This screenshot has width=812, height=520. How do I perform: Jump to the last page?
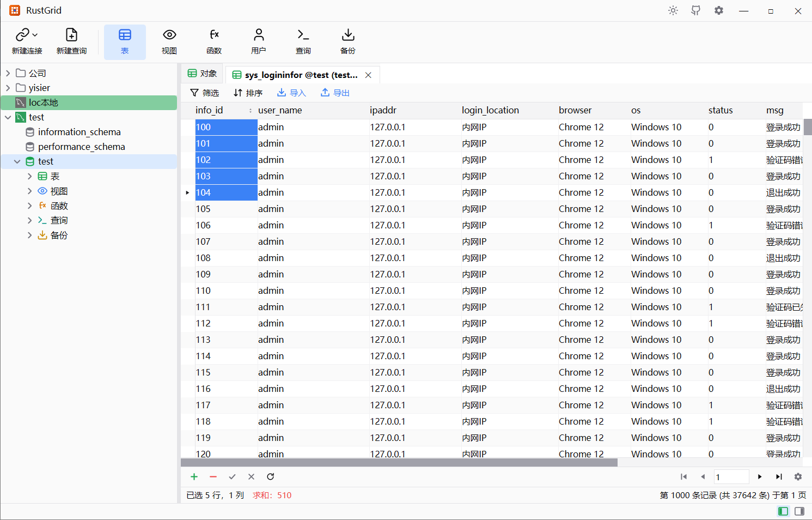pos(779,476)
